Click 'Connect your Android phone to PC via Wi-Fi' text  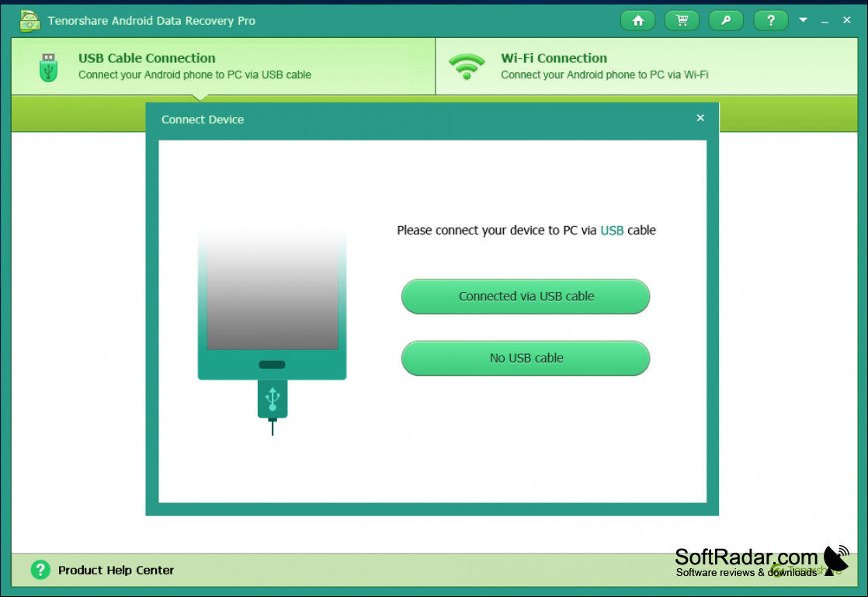[x=605, y=75]
